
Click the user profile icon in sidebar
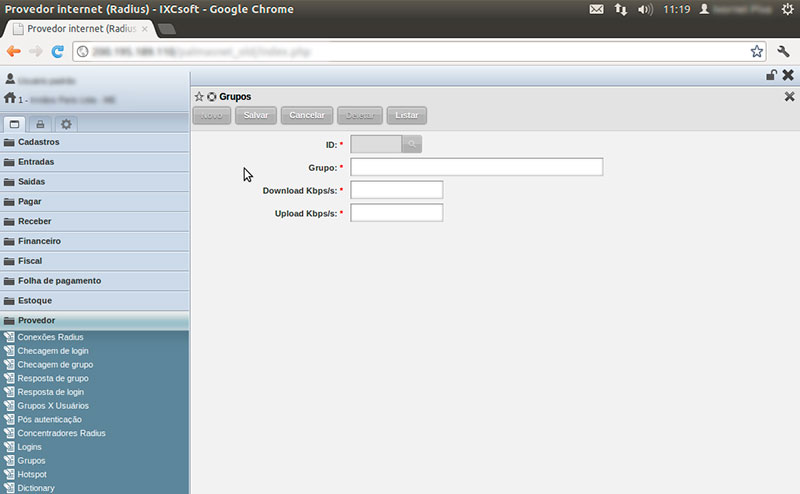[x=10, y=79]
